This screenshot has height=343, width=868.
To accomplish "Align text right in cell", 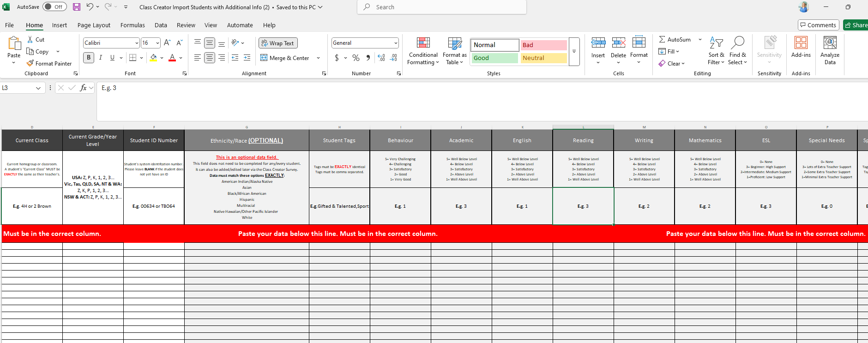I will [222, 58].
